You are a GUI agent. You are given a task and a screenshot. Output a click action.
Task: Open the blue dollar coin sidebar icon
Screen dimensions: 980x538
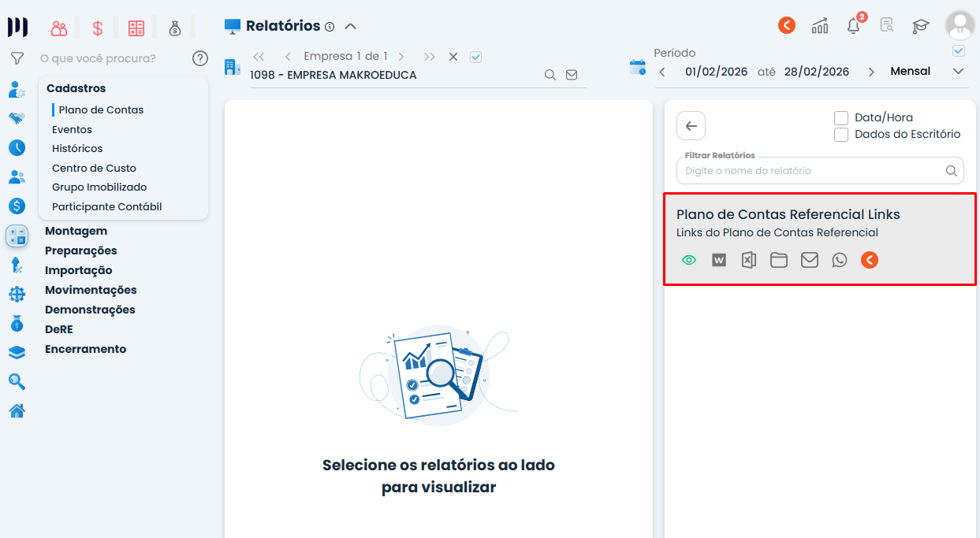click(x=17, y=206)
